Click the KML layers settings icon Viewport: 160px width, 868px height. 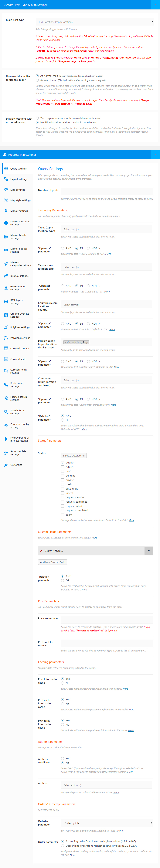(6, 302)
